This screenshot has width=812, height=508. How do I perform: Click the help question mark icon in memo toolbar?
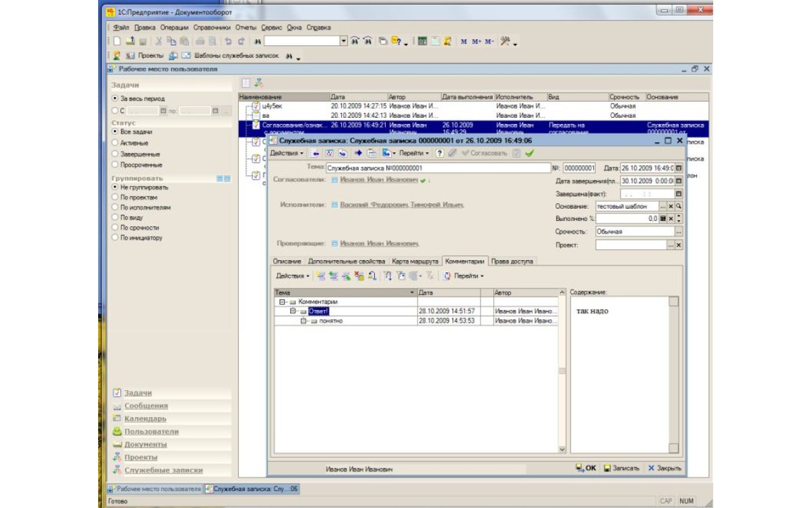coord(440,153)
